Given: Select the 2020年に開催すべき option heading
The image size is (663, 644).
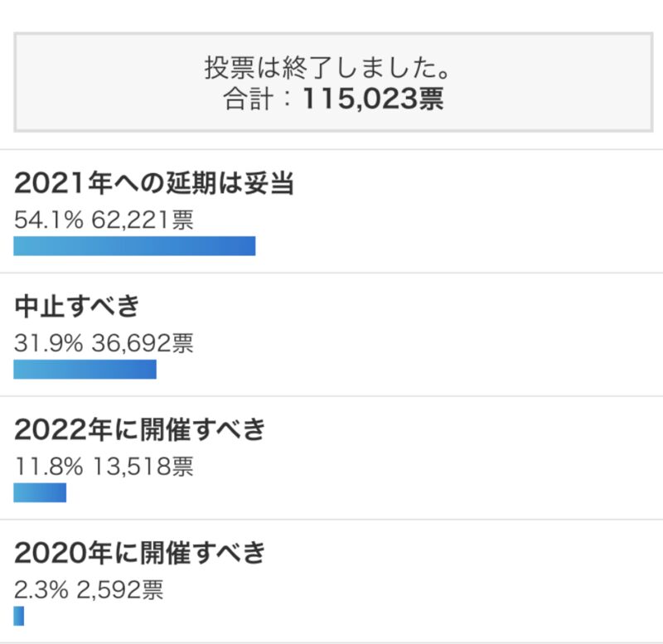Looking at the screenshot, I should coord(140,553).
